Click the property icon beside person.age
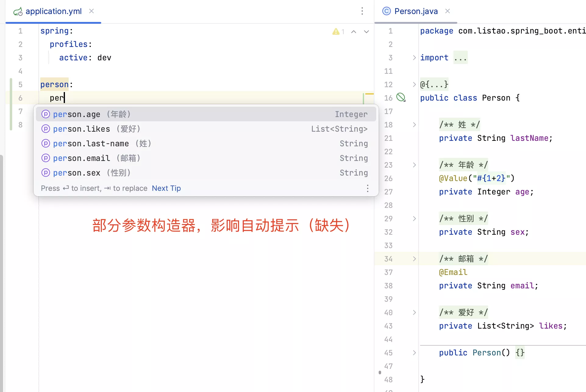Screen dimensions: 586x392 (x=45, y=114)
